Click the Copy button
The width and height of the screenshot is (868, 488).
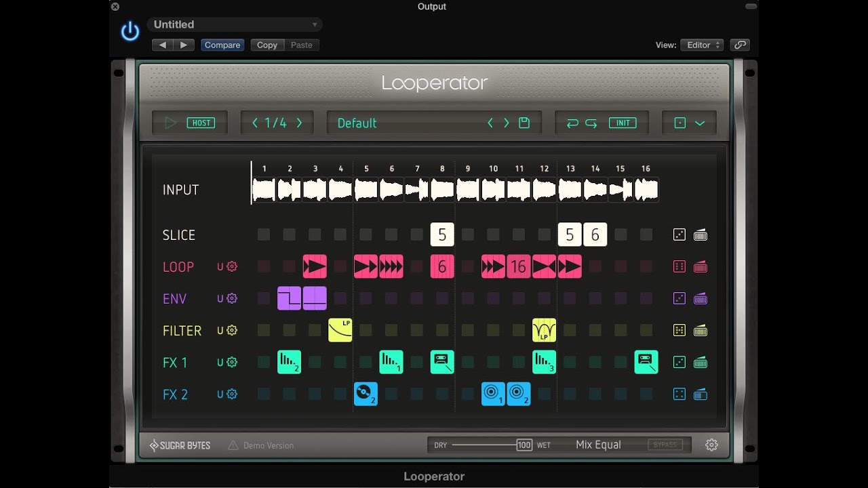(x=267, y=45)
